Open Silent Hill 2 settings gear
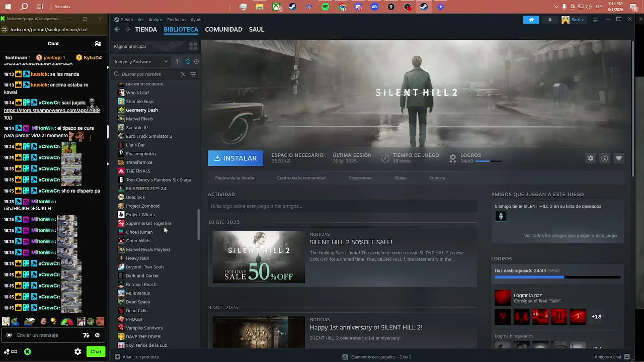Image resolution: width=644 pixels, height=362 pixels. pyautogui.click(x=591, y=158)
